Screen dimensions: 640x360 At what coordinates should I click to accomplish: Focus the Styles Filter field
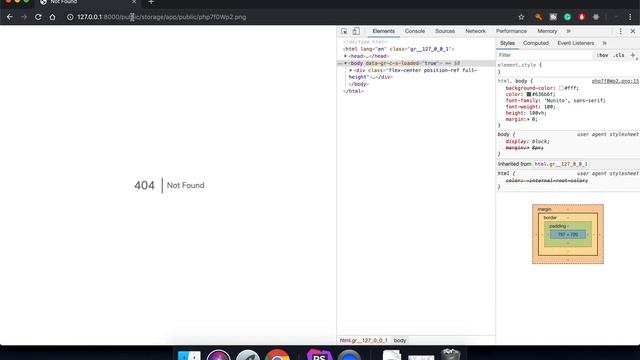pos(544,55)
